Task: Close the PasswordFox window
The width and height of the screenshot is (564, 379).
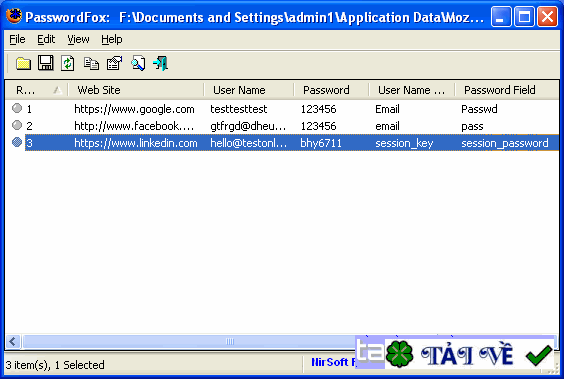Action: (x=547, y=17)
